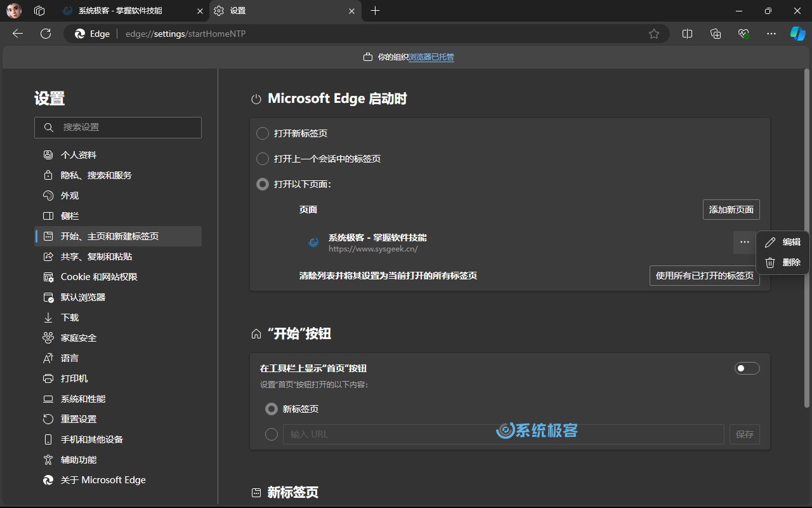Click ellipsis button for sysgeek.cn entry
This screenshot has width=812, height=508.
point(745,243)
